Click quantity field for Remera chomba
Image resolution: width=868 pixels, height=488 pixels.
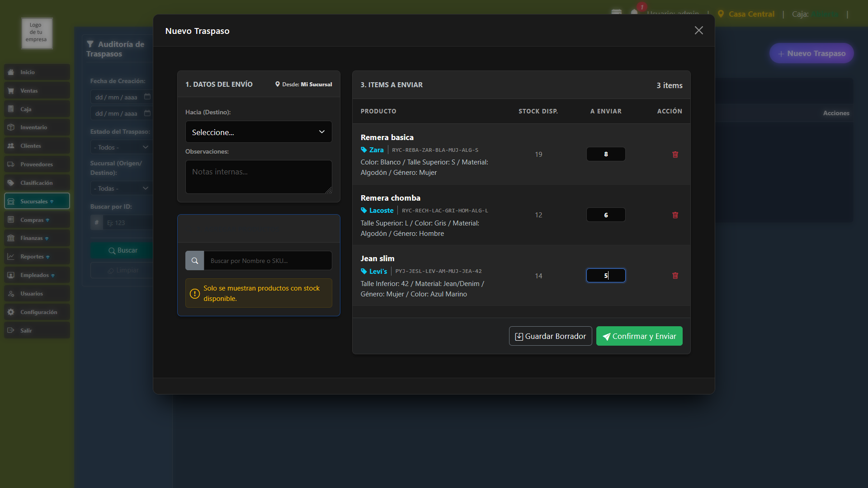(x=605, y=215)
